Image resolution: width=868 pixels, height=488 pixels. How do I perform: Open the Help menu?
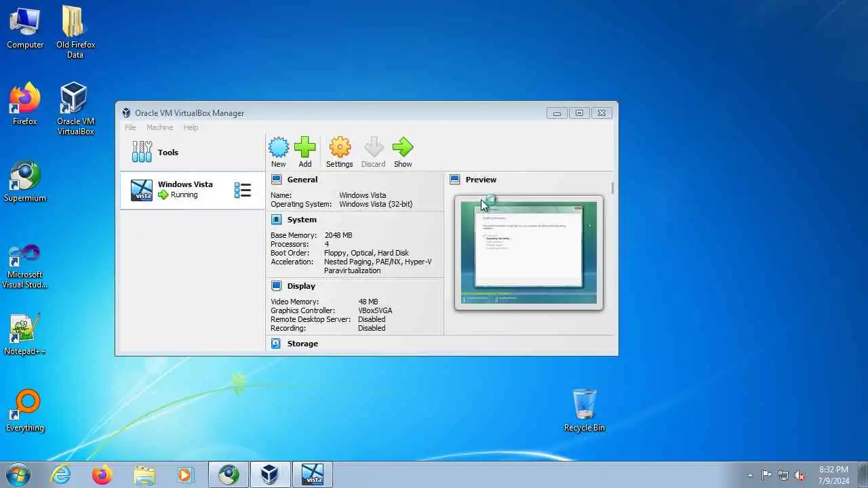[191, 127]
